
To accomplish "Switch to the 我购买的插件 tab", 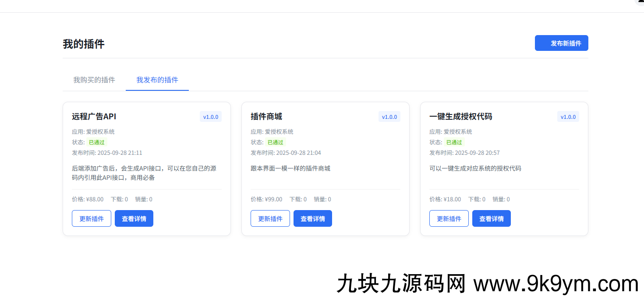I will click(x=94, y=80).
